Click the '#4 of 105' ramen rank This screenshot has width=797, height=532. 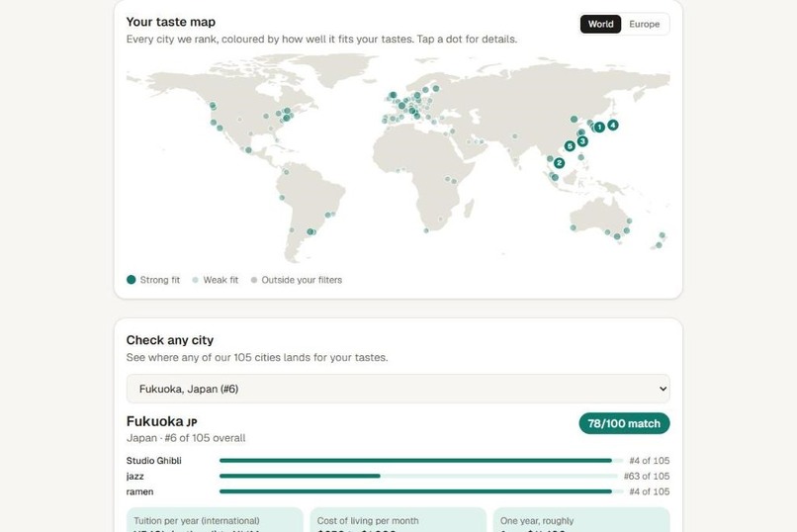[x=649, y=491]
